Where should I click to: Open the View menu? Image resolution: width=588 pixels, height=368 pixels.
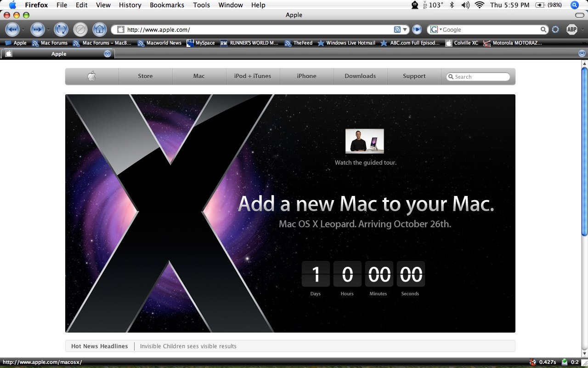point(103,5)
